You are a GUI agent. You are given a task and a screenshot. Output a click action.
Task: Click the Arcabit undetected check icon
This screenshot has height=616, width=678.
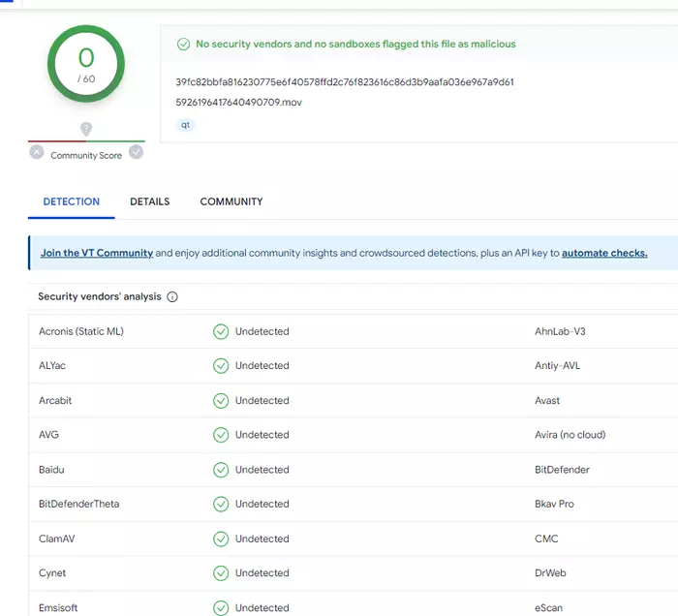(x=221, y=401)
